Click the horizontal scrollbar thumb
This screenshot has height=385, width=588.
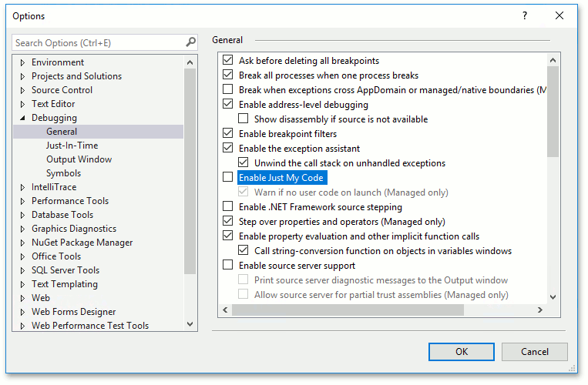pyautogui.click(x=348, y=310)
